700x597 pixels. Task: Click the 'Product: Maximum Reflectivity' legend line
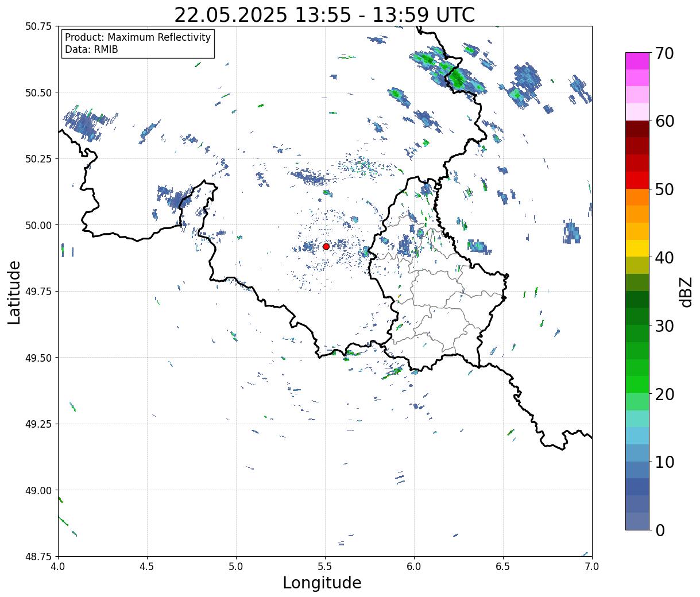tap(138, 37)
